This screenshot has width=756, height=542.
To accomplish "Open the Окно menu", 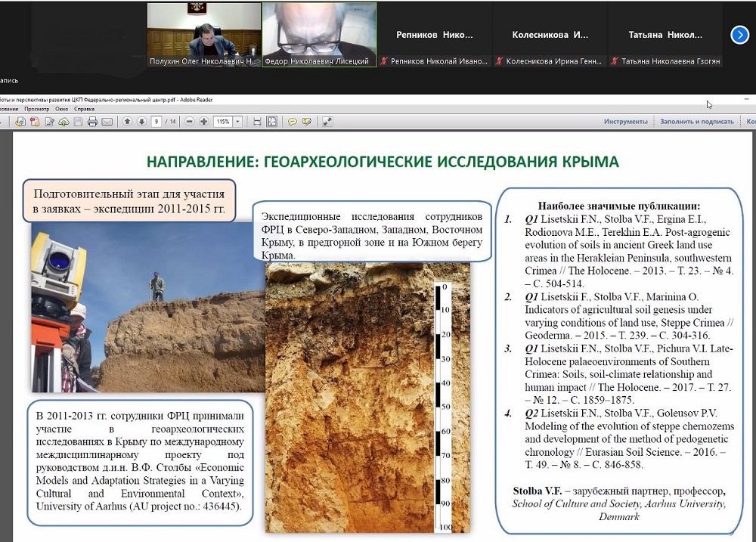I will coord(61,109).
